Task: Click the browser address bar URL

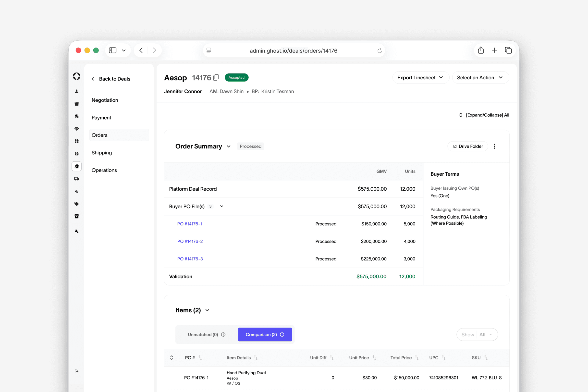Action: [x=293, y=51]
